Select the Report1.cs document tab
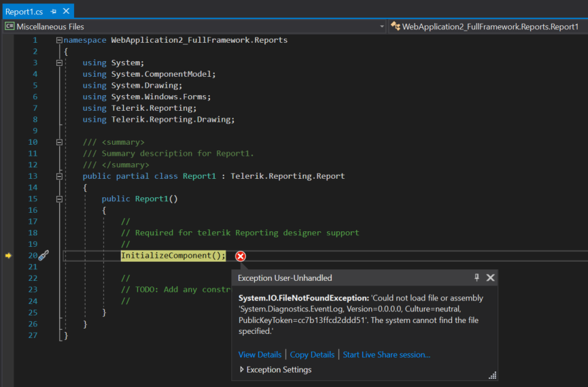Image resolution: width=588 pixels, height=387 pixels. coord(24,12)
